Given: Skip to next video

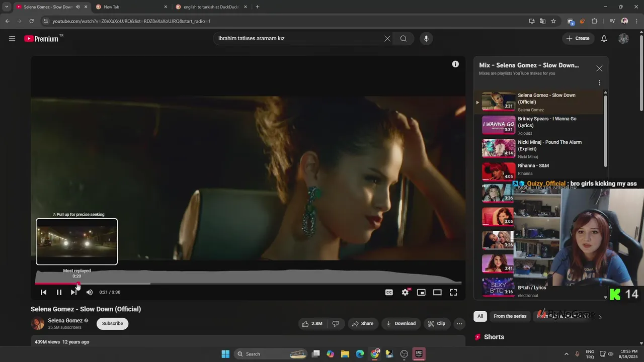Looking at the screenshot, I should click(74, 292).
